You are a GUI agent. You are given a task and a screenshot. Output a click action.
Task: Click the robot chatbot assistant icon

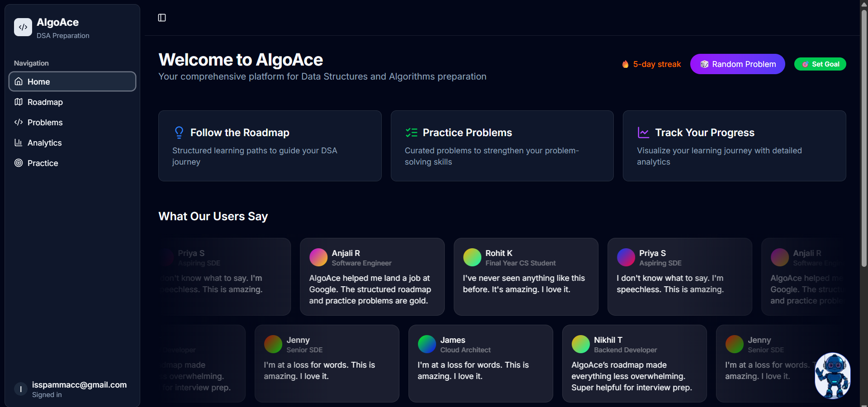coord(833,376)
